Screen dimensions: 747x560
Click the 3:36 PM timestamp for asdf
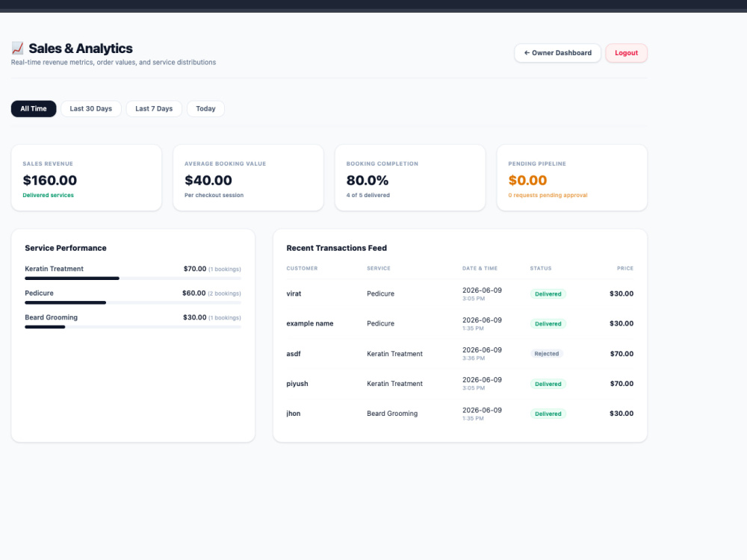[x=473, y=358]
